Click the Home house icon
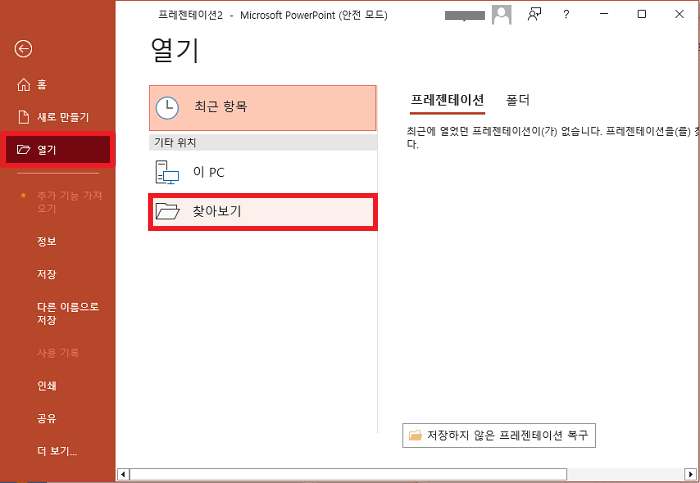 [23, 85]
